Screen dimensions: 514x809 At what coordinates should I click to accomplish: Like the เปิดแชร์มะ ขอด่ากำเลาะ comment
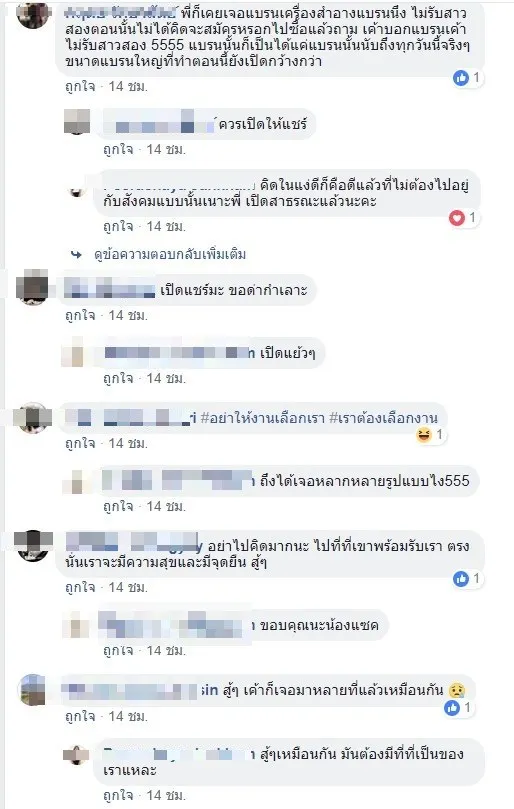point(80,315)
